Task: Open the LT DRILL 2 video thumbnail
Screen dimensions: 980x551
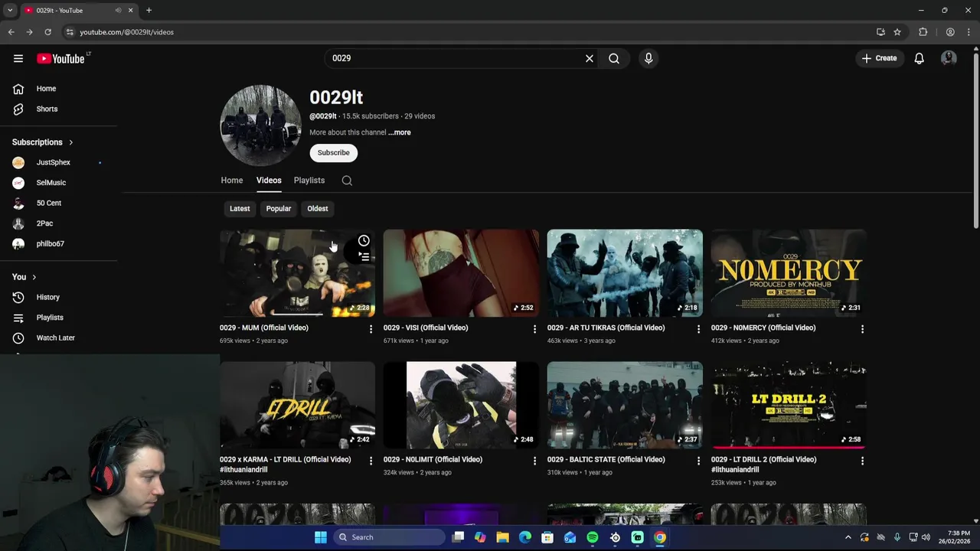Action: point(789,405)
